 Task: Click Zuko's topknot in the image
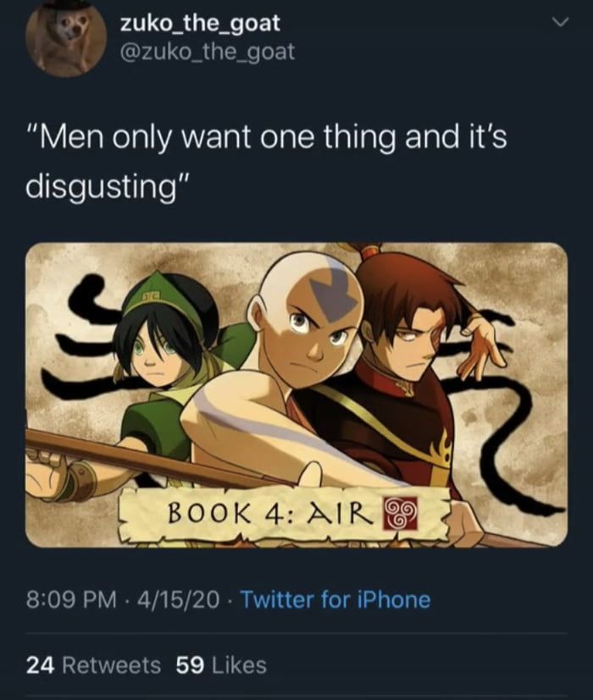point(370,253)
